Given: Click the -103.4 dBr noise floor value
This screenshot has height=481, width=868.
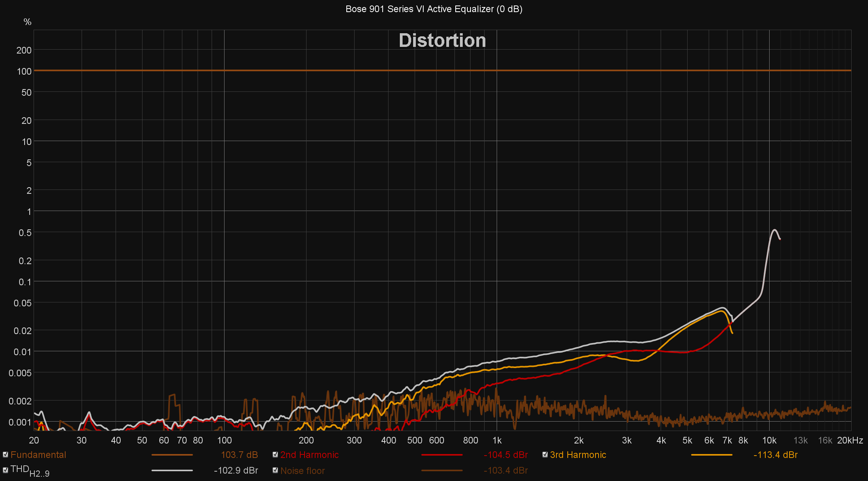Looking at the screenshot, I should tap(506, 470).
